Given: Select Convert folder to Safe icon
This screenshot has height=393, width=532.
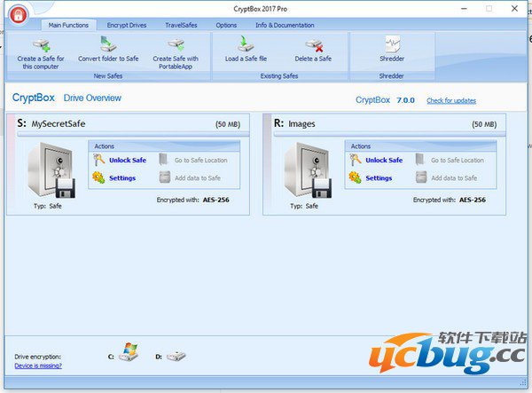Looking at the screenshot, I should point(108,43).
